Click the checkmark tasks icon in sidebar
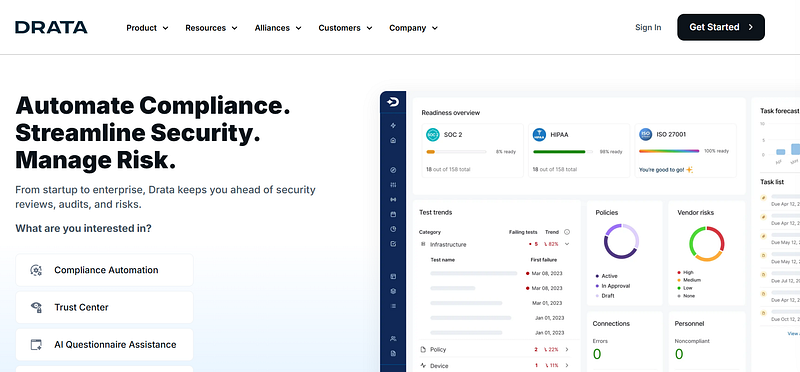 [393, 244]
